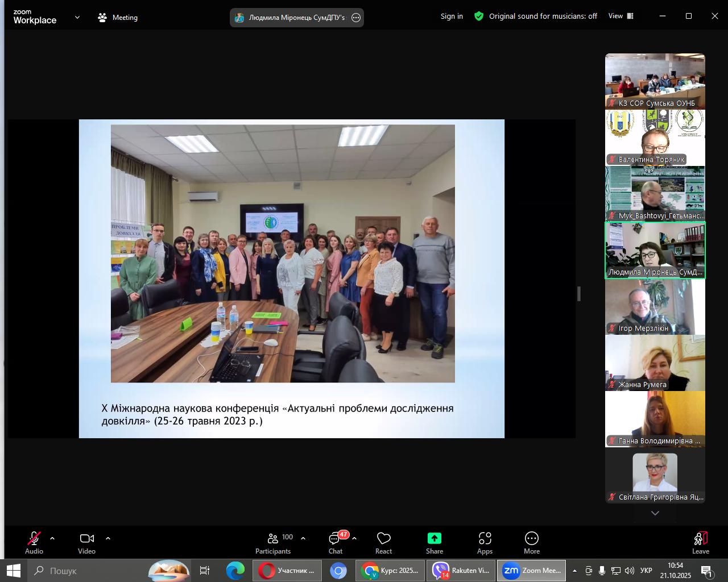Toggle the camera with Video button

pos(86,542)
